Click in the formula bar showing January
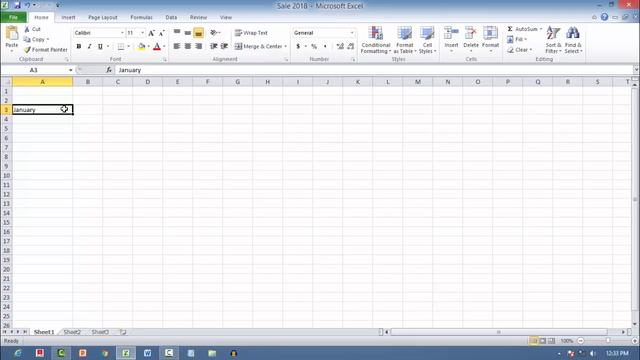Viewport: 640px width, 360px height. coord(373,70)
